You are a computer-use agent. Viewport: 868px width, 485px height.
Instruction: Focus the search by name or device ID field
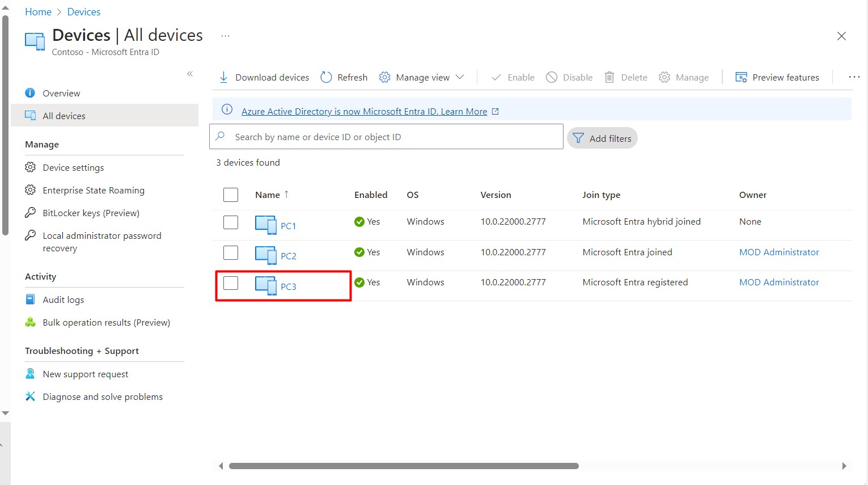coord(386,137)
